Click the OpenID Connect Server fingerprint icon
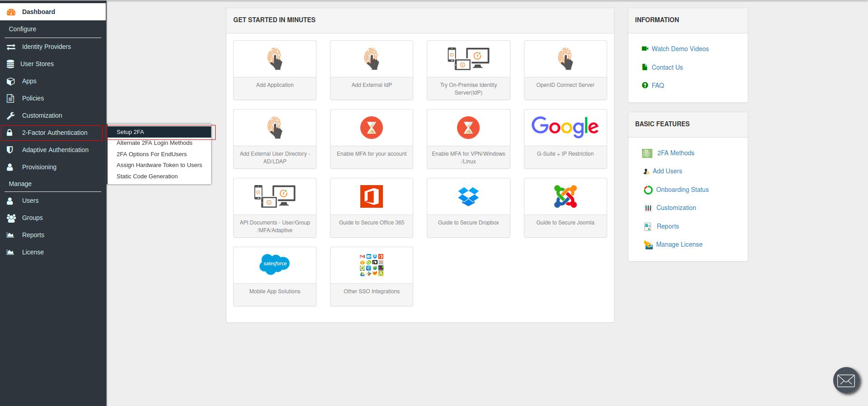 pos(566,59)
